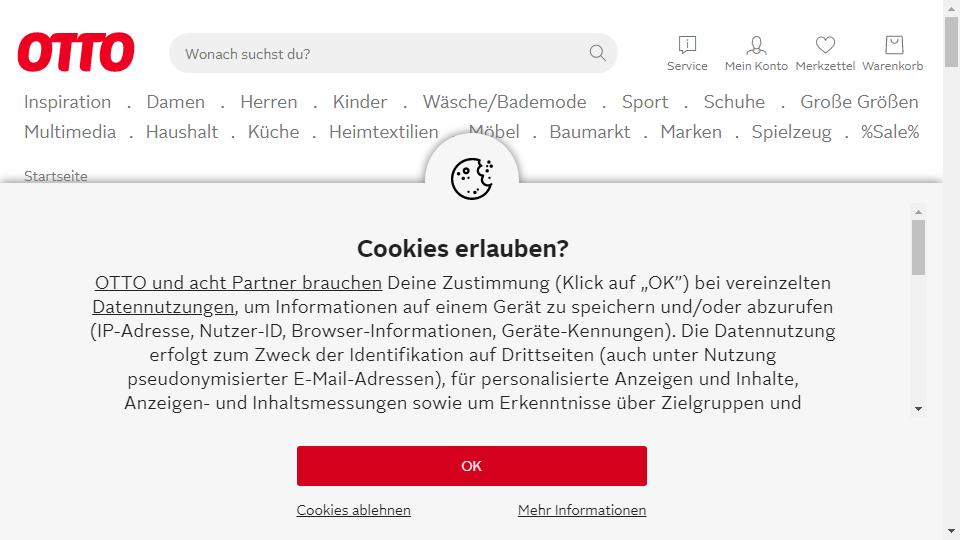Open the Damen menu
The width and height of the screenshot is (960, 540).
[176, 102]
